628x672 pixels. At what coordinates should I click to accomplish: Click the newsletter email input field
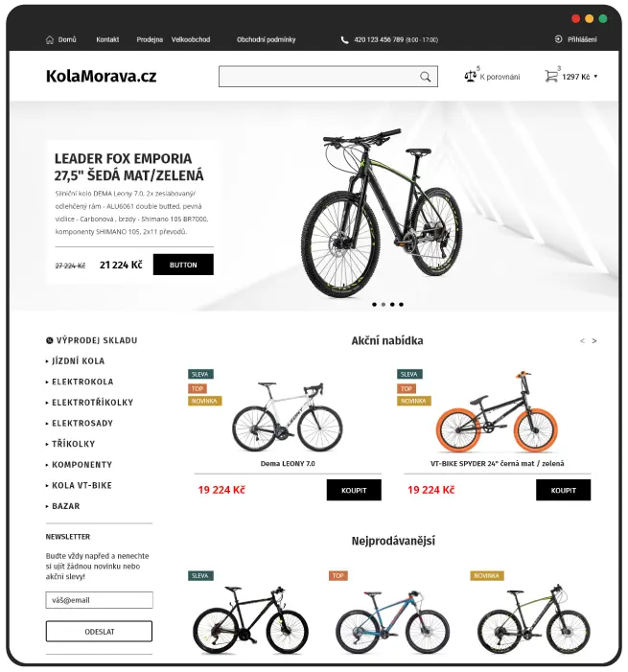pyautogui.click(x=99, y=600)
